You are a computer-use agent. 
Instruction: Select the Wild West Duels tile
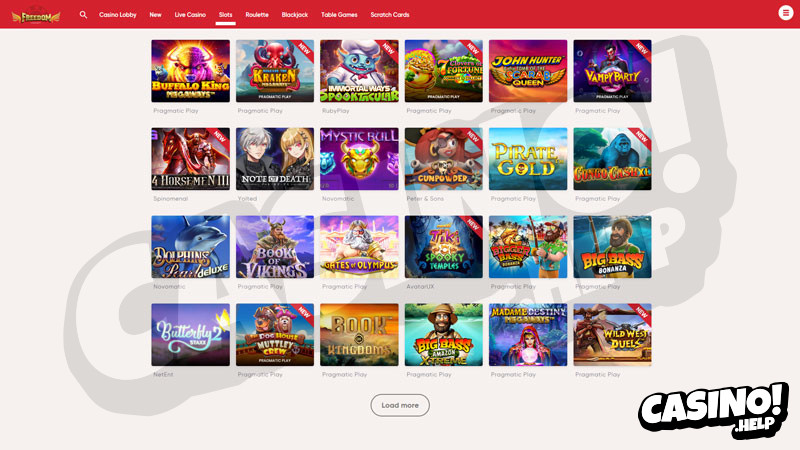point(612,335)
